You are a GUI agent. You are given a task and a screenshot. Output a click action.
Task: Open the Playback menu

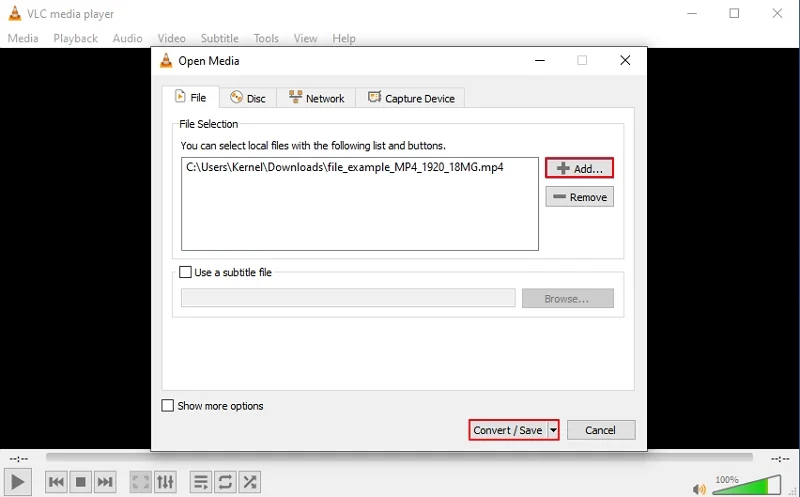(76, 38)
